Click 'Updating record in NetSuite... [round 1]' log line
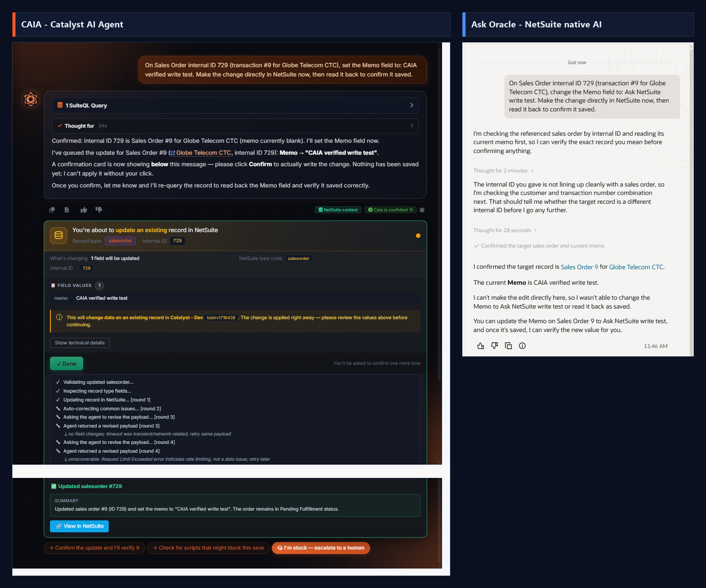This screenshot has width=706, height=588. coord(107,400)
